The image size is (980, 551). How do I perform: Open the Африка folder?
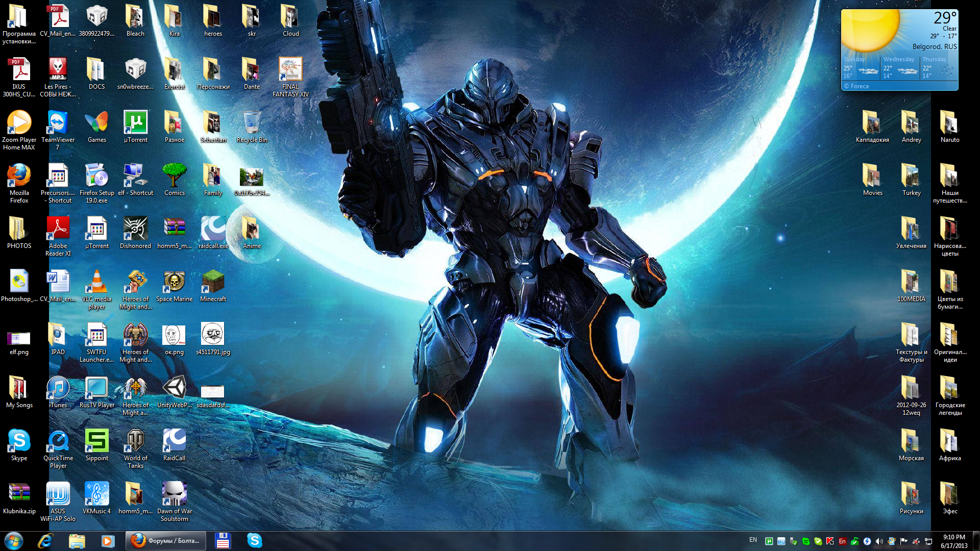pyautogui.click(x=950, y=441)
